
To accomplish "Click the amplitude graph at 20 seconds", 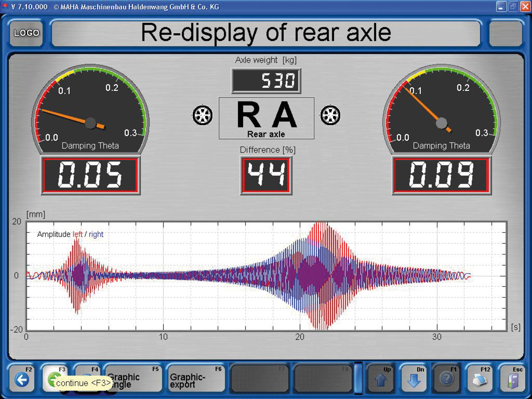I will point(300,276).
